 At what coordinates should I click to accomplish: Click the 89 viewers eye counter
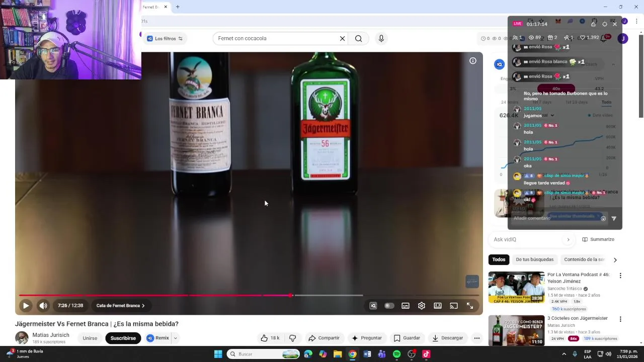(535, 38)
